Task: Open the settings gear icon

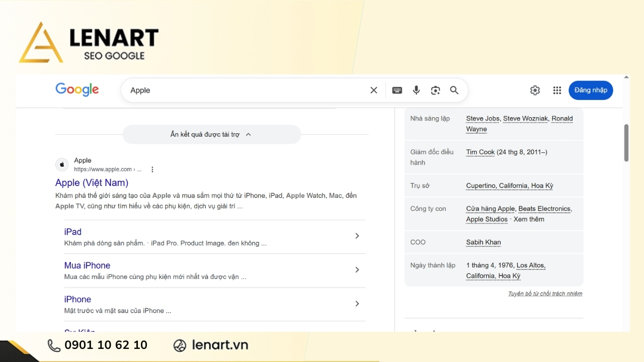Action: click(x=535, y=90)
